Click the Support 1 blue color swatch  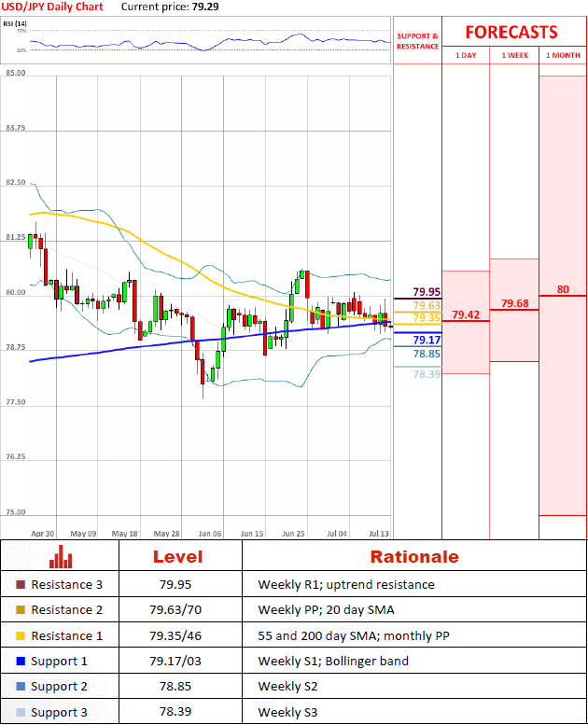pos(21,662)
